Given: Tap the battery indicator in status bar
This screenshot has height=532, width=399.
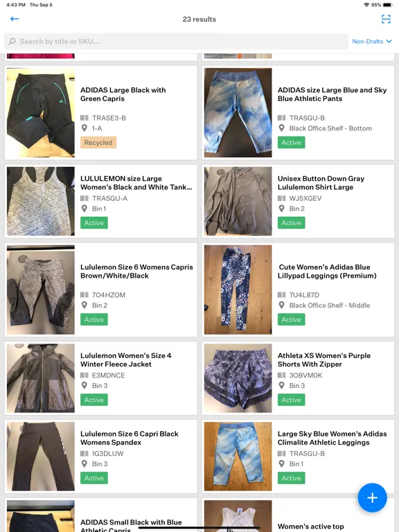Looking at the screenshot, I should (387, 5).
